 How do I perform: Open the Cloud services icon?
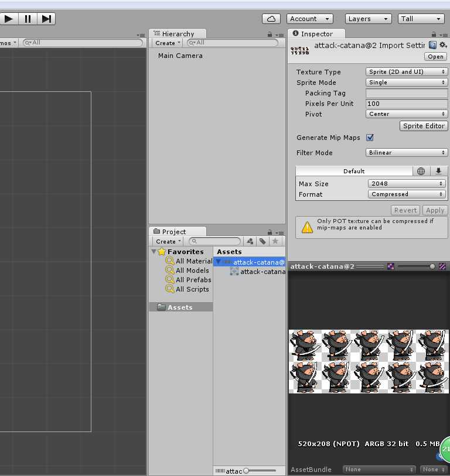[x=271, y=19]
